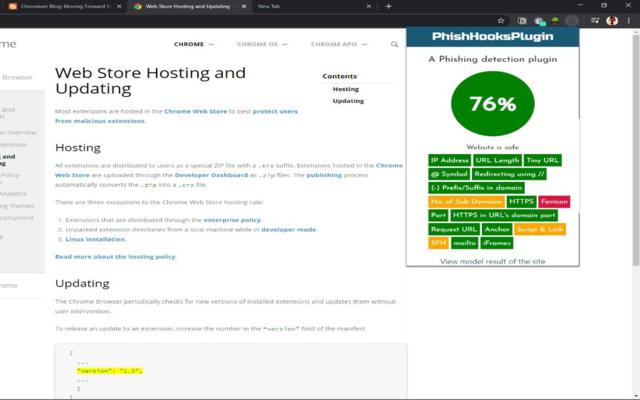Click the Website is safe status text
640x400 pixels.
coord(493,147)
